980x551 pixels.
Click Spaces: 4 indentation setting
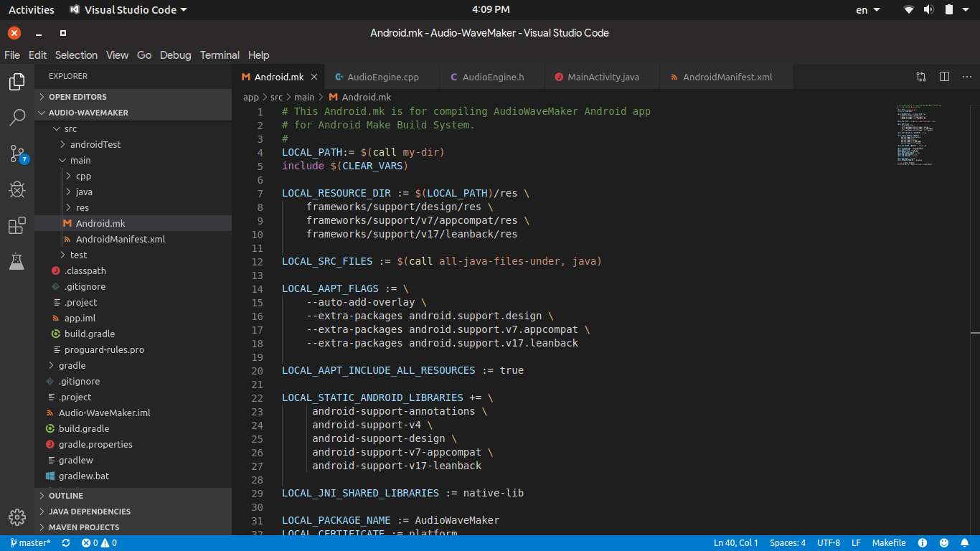click(x=788, y=543)
